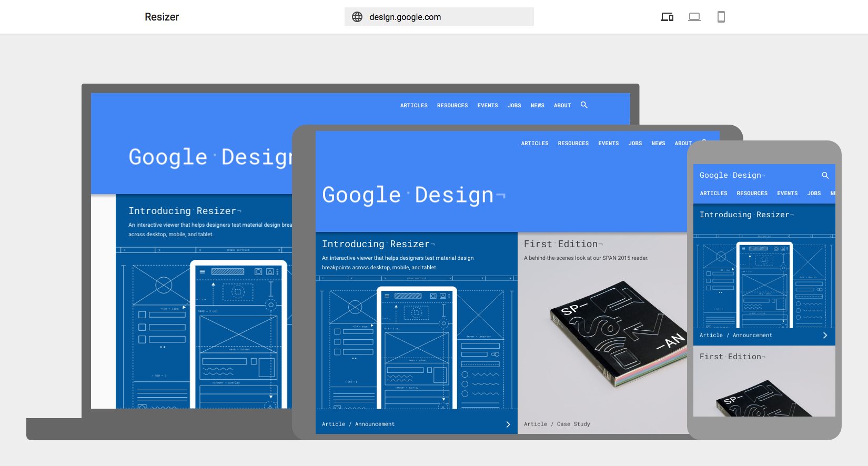Screen dimensions: 868x466
Task: Click the all-devices view icon in Resizer toolbar
Action: click(667, 17)
